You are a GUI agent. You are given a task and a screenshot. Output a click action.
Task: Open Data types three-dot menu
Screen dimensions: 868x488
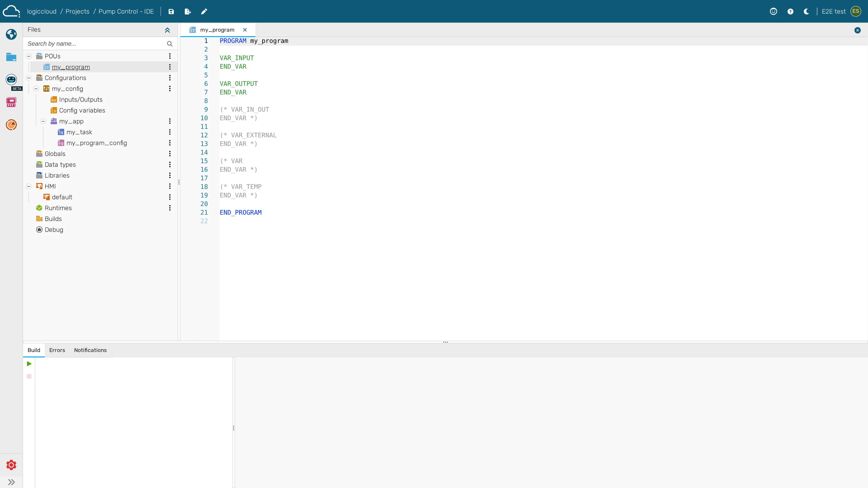click(170, 165)
